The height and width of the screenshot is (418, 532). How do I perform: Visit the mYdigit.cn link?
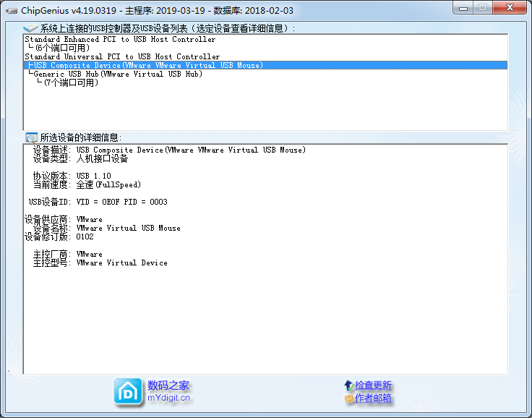(168, 398)
